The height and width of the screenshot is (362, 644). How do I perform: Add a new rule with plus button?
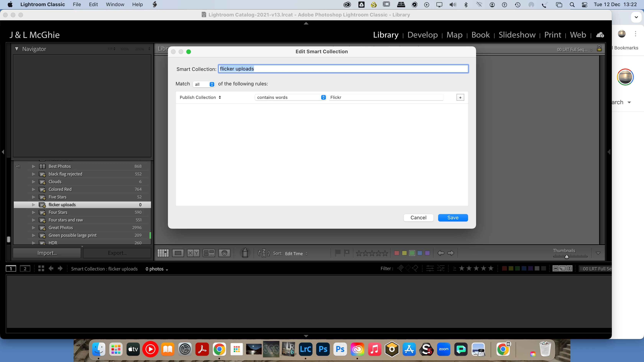460,97
